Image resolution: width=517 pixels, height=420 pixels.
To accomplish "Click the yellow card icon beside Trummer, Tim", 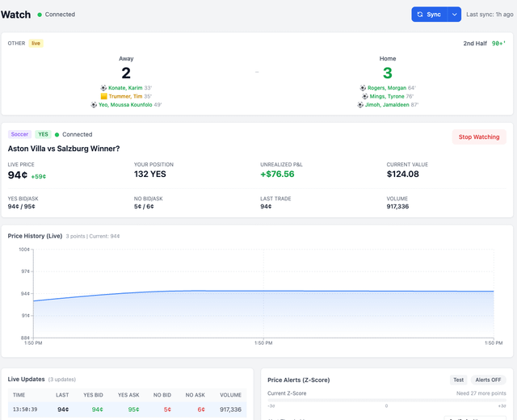I will [x=103, y=96].
